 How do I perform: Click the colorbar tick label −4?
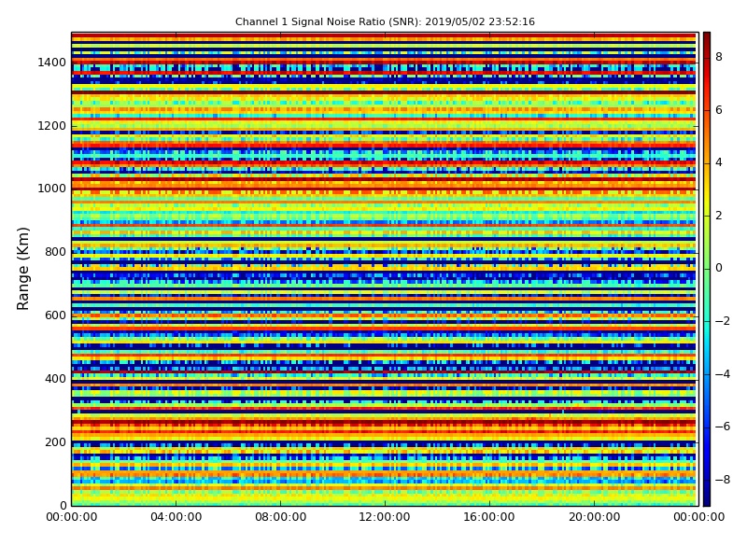point(723,374)
